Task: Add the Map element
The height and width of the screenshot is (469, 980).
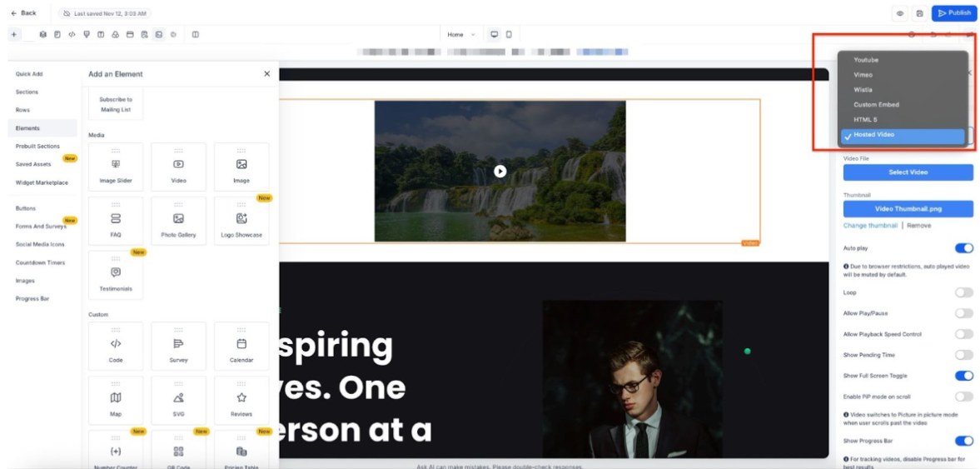Action: 116,401
